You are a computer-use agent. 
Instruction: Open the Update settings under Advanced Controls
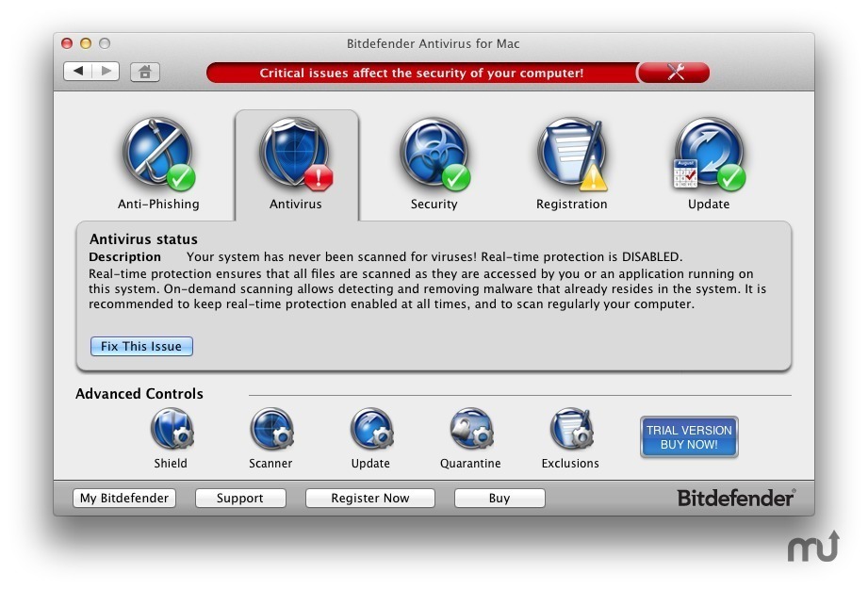[x=371, y=430]
